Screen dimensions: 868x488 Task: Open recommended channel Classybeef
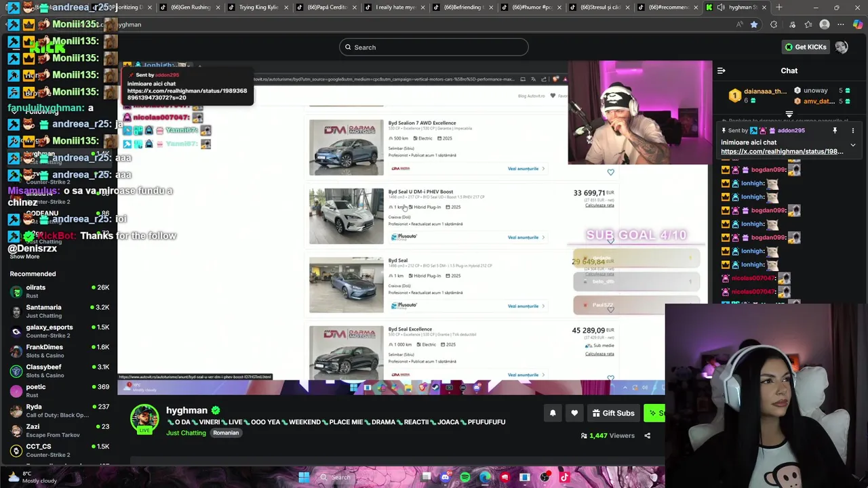coord(60,371)
